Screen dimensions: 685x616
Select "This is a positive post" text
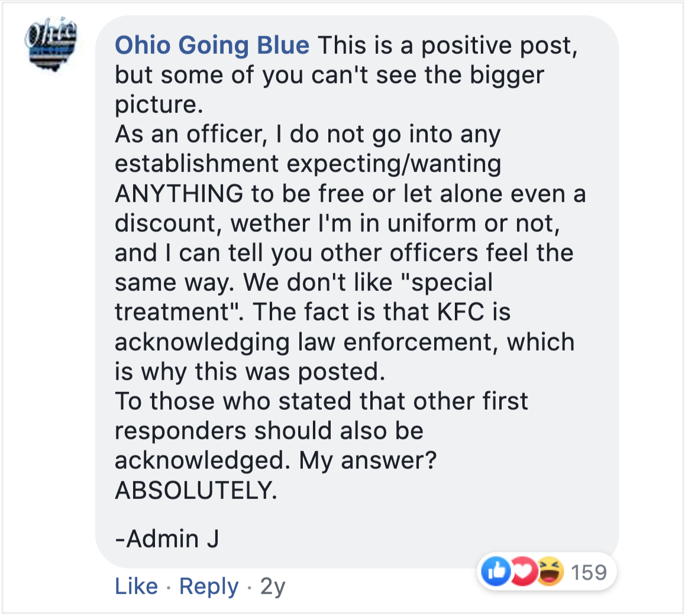coord(447,46)
